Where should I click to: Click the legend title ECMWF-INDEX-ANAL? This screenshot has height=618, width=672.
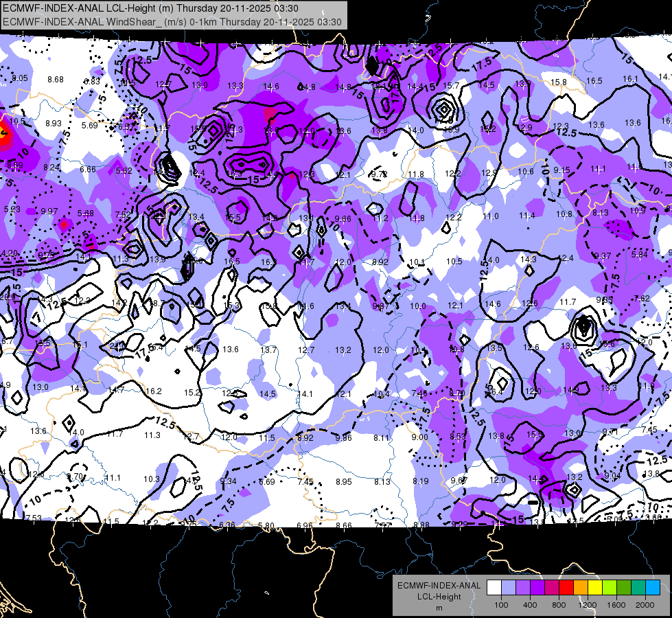point(439,586)
